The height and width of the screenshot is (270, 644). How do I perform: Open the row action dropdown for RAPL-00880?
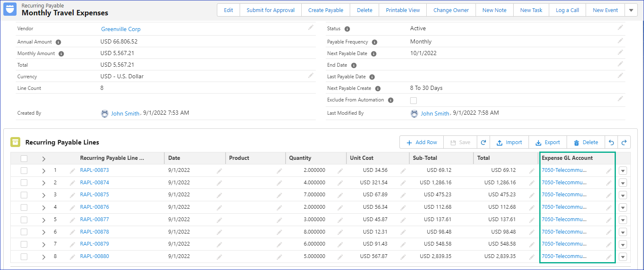(x=623, y=257)
